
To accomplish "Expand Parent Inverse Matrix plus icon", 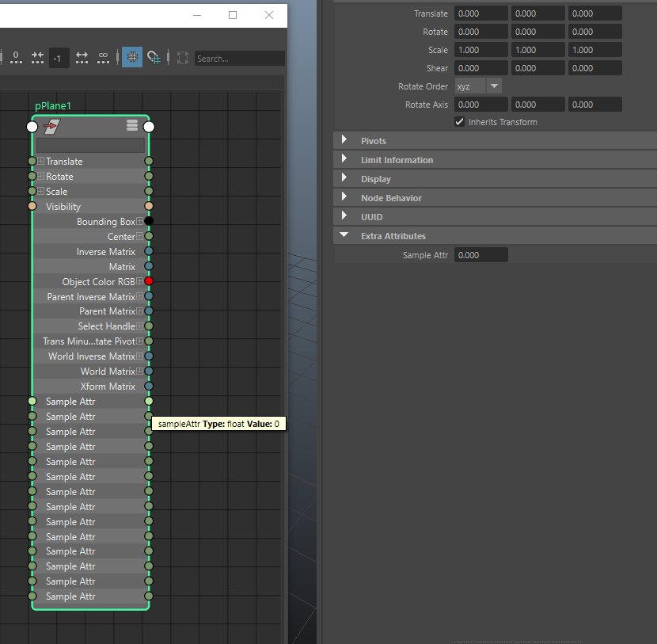I will [x=139, y=296].
